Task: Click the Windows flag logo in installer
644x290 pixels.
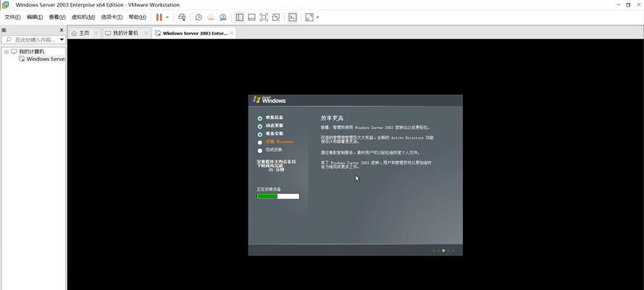Action: click(256, 99)
